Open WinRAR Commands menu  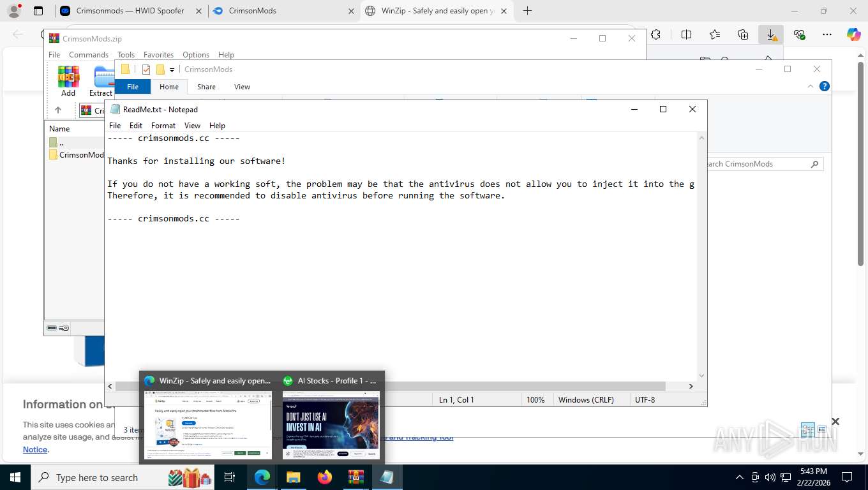pyautogui.click(x=89, y=55)
